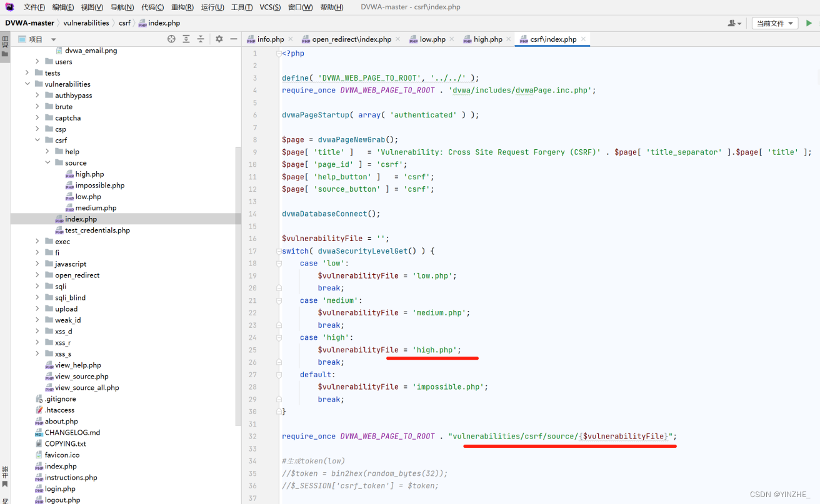Select high.php in source folder

89,174
